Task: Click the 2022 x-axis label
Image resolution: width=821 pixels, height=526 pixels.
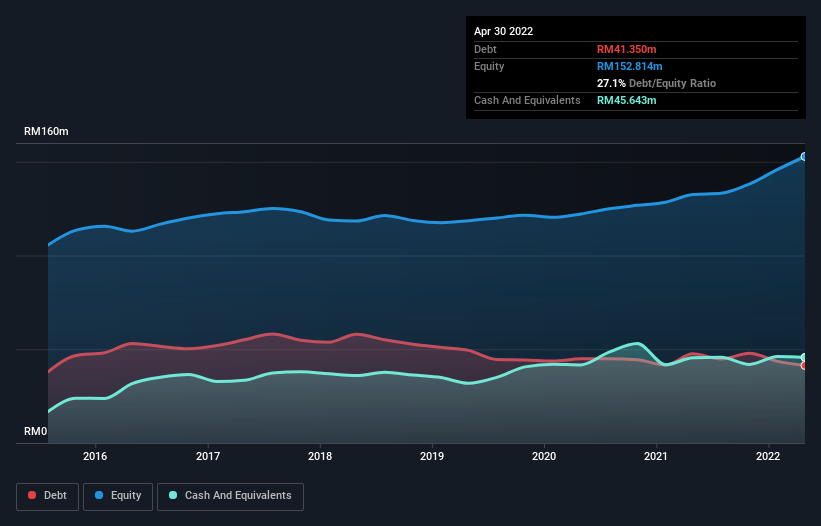Action: pyautogui.click(x=768, y=456)
